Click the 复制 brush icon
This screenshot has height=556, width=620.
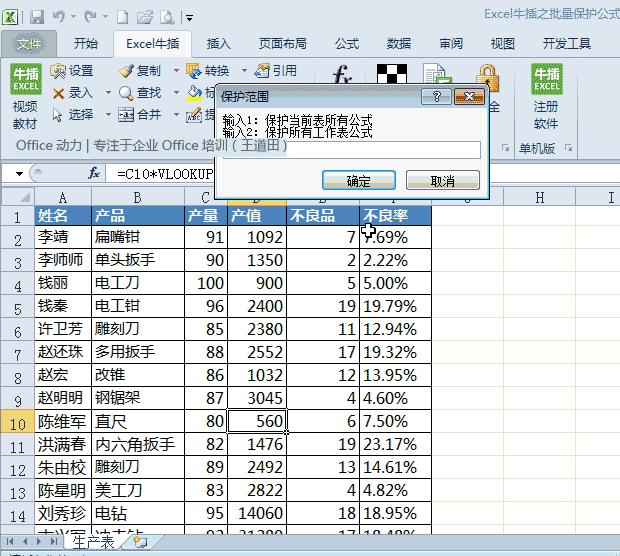pos(126,71)
